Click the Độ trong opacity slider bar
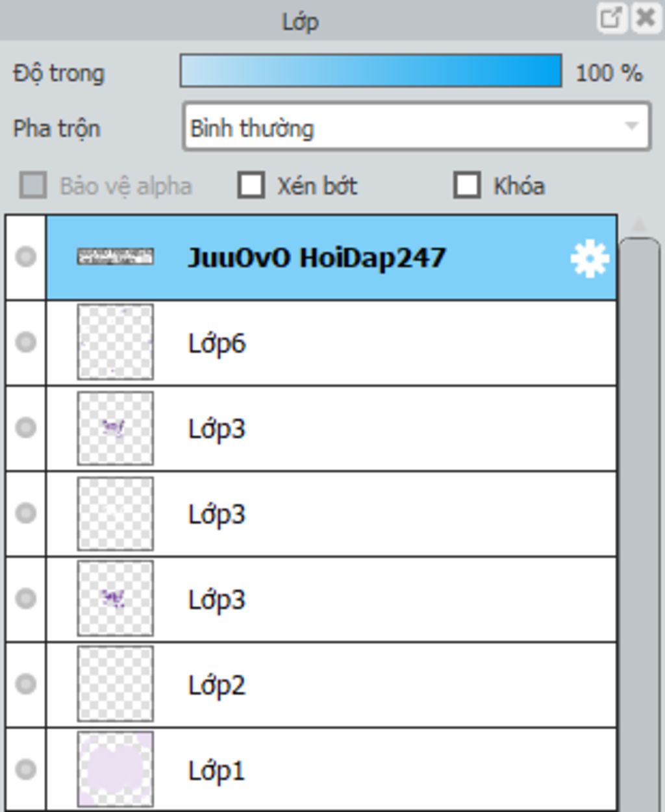665x812 pixels. point(371,71)
